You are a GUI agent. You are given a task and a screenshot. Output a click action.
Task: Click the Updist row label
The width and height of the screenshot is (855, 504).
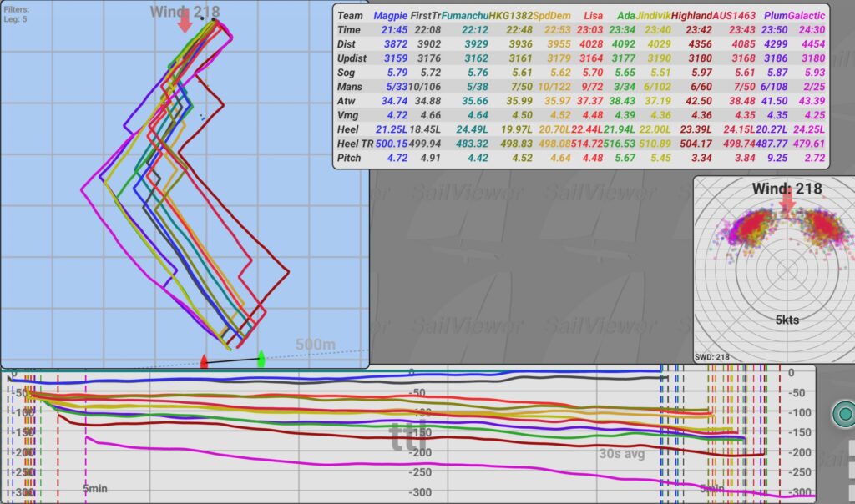pos(352,58)
